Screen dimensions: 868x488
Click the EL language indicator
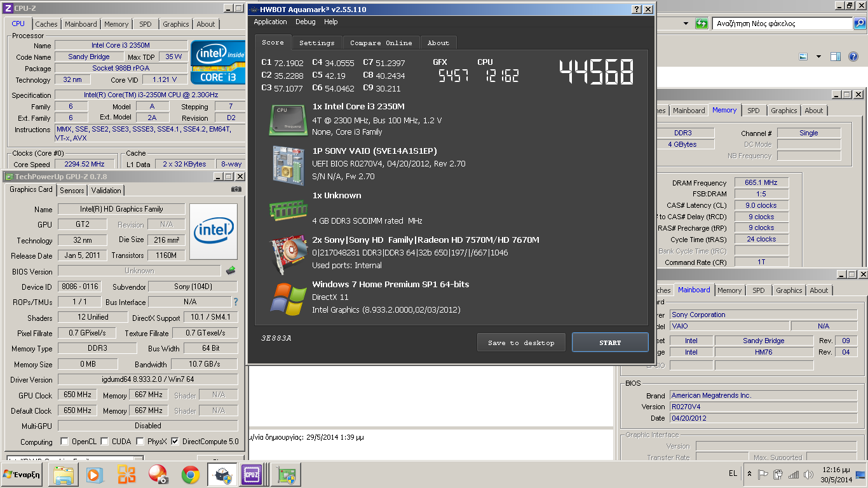pyautogui.click(x=733, y=473)
